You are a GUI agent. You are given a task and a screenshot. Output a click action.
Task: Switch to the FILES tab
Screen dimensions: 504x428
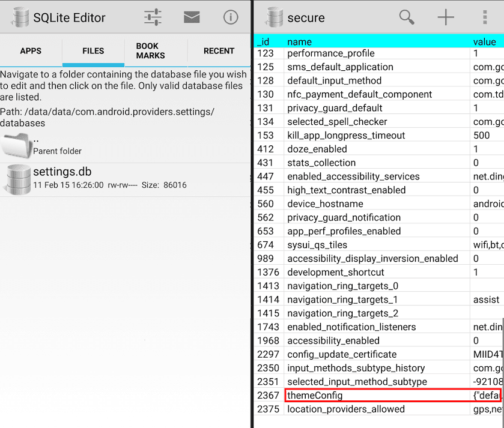93,51
